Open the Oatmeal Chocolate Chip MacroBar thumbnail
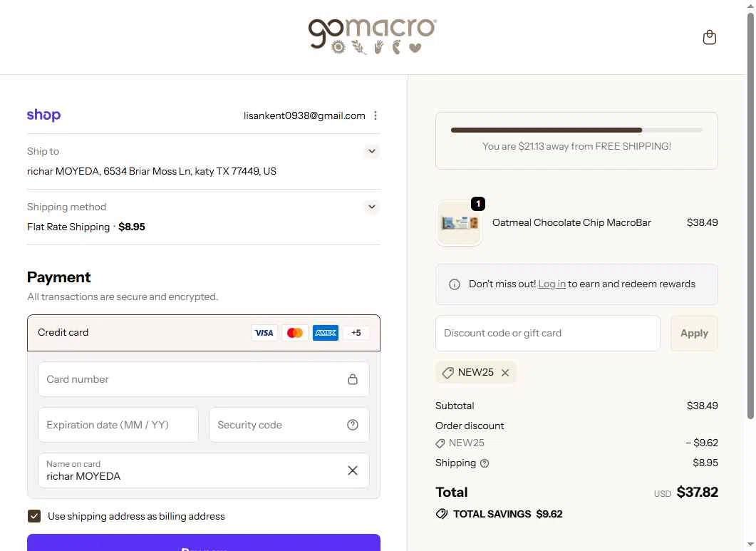This screenshot has width=756, height=551. [459, 223]
